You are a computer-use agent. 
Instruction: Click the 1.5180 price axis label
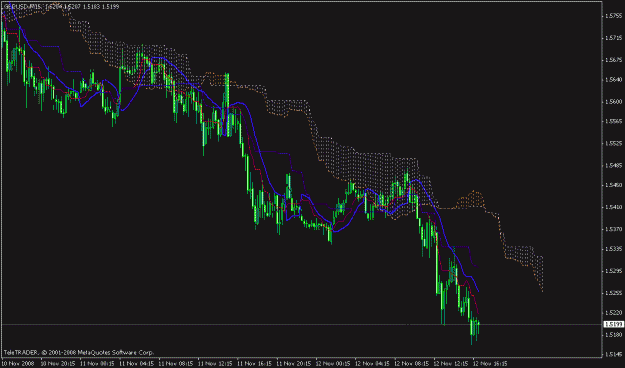tap(614, 335)
